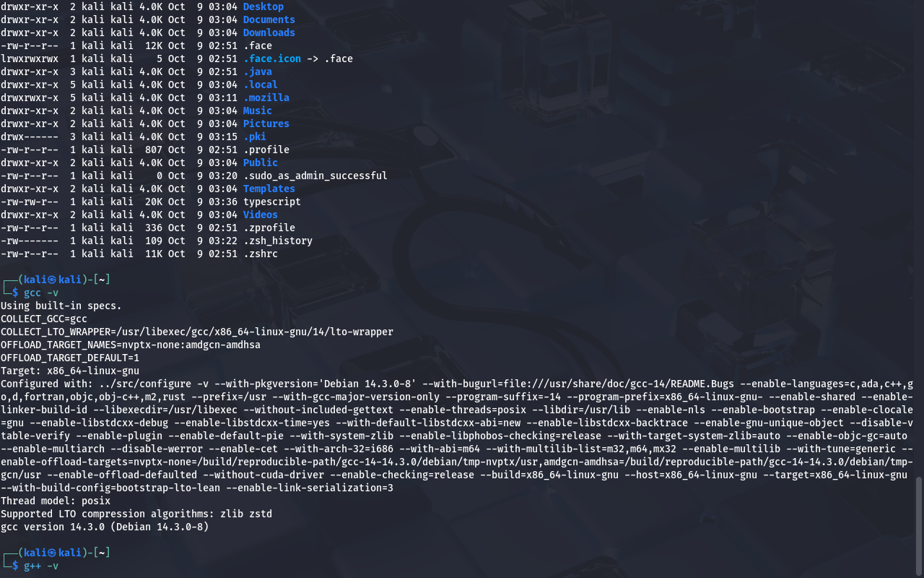Select the .java directory name

(x=257, y=72)
